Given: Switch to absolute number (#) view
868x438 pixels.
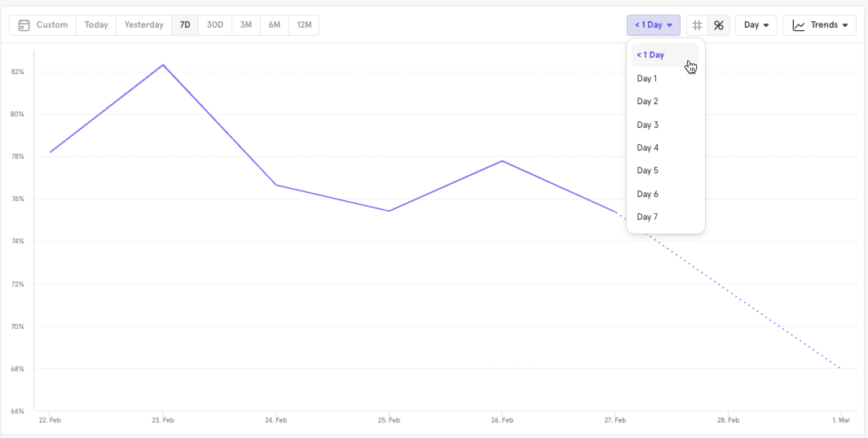Looking at the screenshot, I should [x=697, y=25].
